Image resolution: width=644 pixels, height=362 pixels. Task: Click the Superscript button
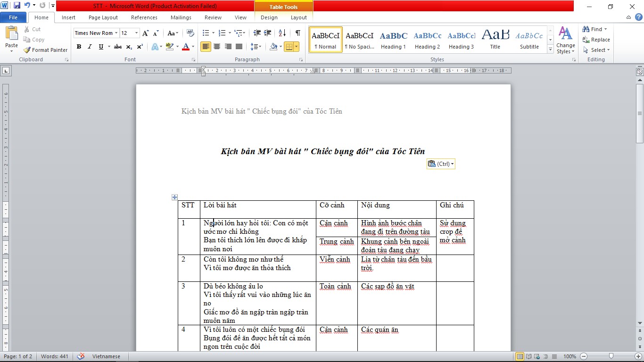(x=140, y=47)
